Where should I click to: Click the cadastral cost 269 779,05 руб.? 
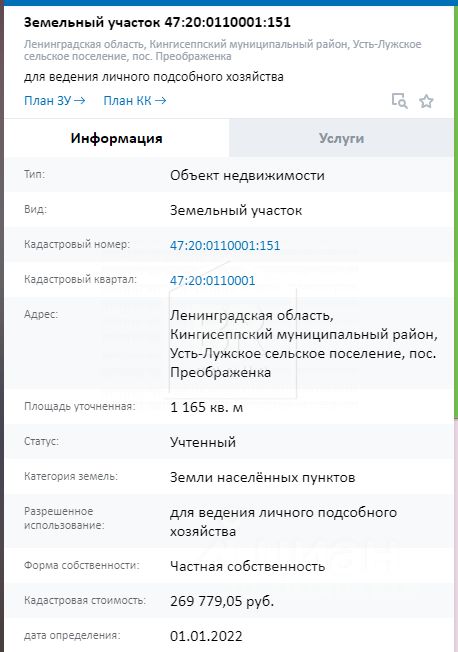pyautogui.click(x=222, y=601)
